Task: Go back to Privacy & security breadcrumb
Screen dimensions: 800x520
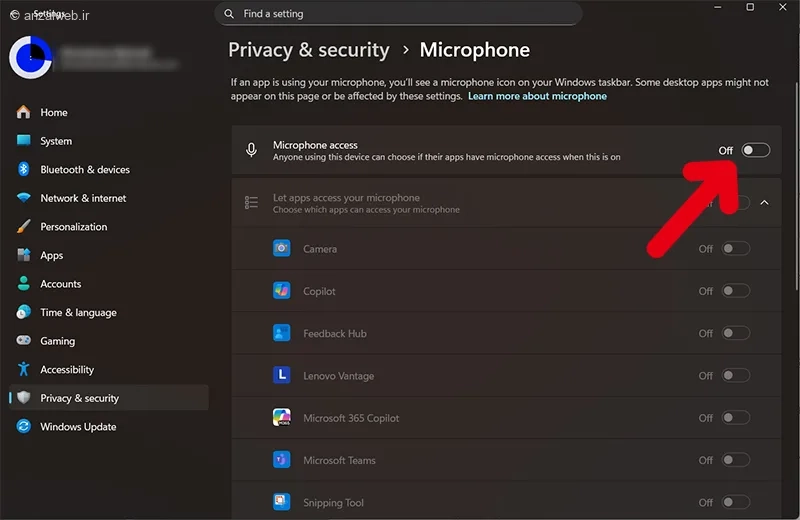Action: (309, 50)
